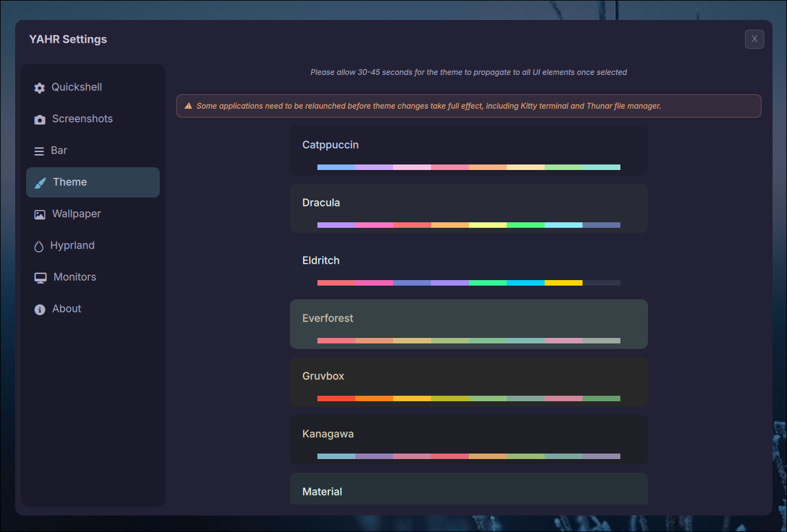Click the warning triangle icon in the notice
Viewport: 787px width, 532px height.
coord(188,106)
